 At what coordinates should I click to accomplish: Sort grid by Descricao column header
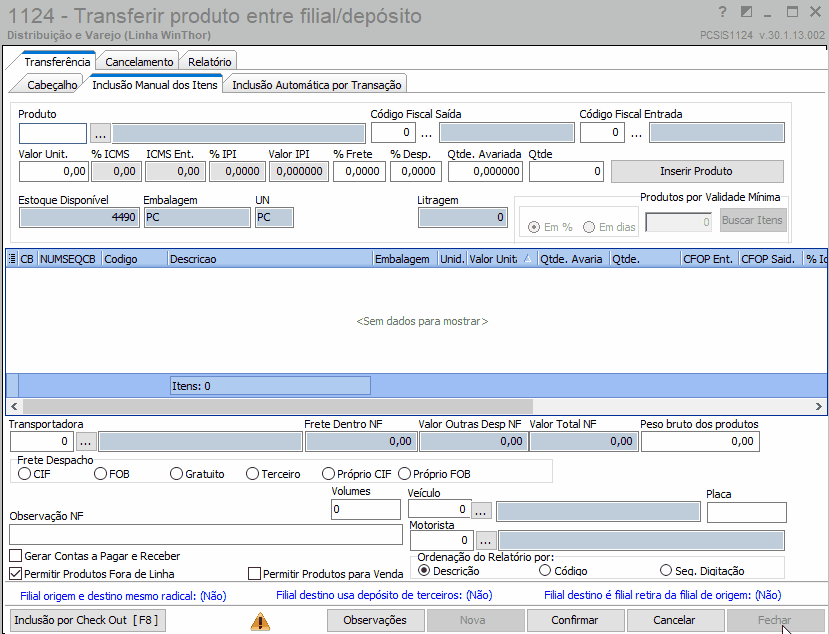(270, 259)
